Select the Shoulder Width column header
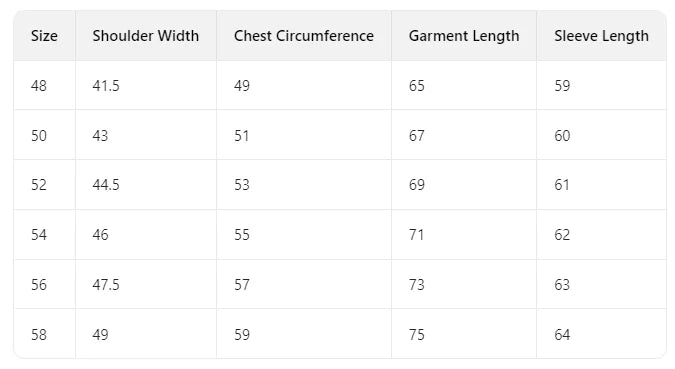Screen dimensions: 675x369 [x=146, y=36]
